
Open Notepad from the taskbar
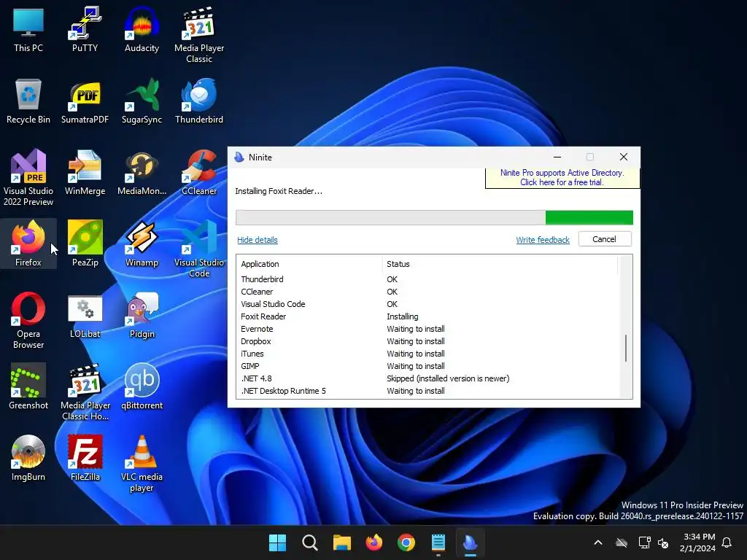point(438,542)
